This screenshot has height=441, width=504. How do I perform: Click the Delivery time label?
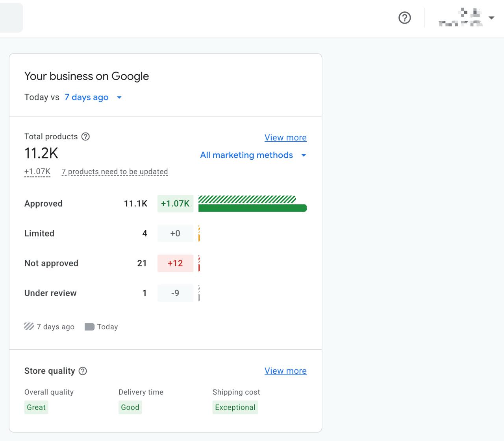pos(141,392)
